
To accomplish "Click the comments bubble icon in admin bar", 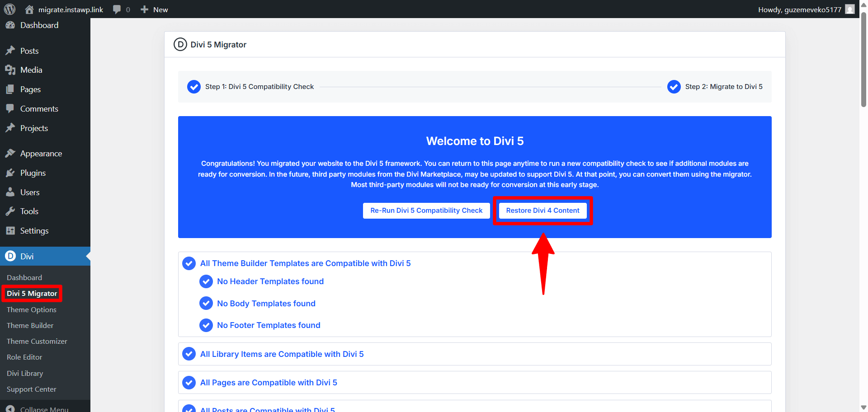I will (117, 9).
